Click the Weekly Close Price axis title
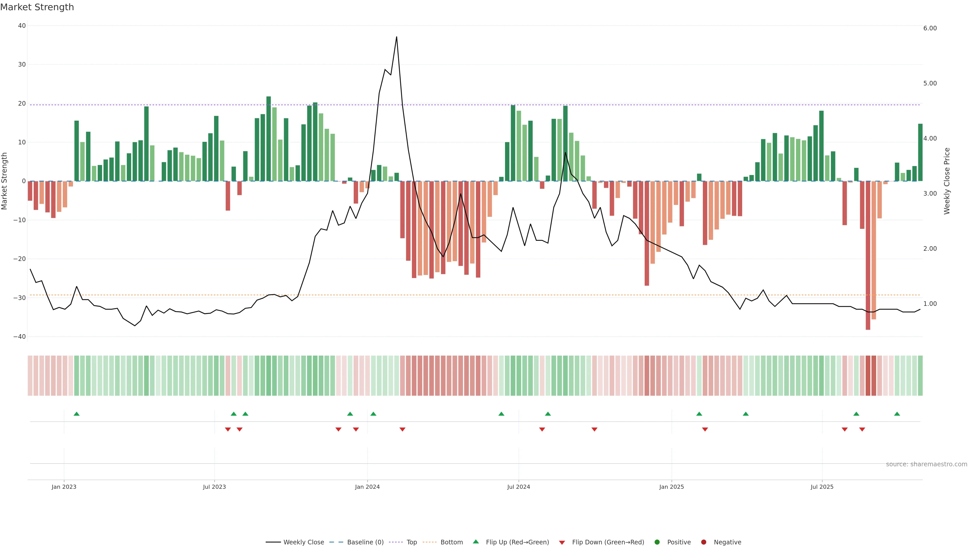Viewport: 980px width, 551px height. (x=947, y=181)
